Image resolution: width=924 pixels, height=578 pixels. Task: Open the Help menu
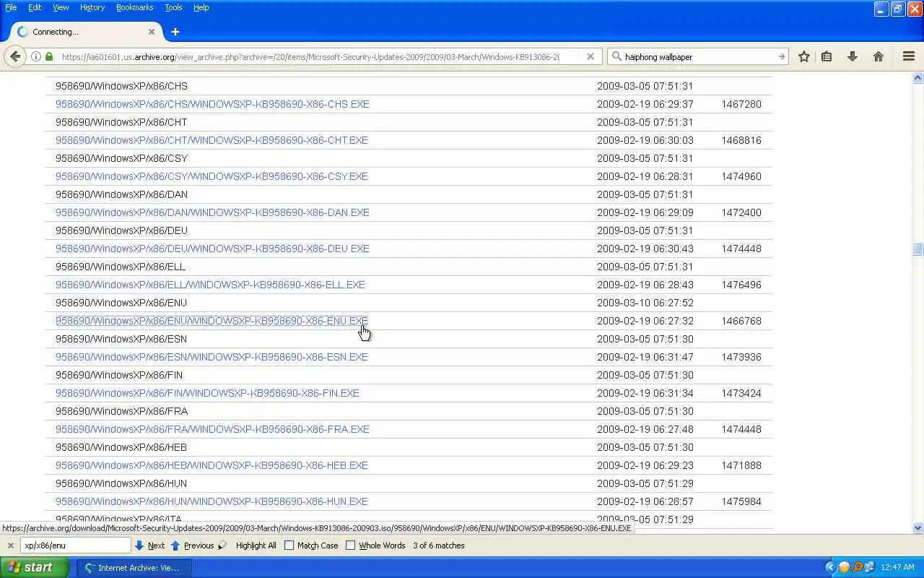click(201, 7)
